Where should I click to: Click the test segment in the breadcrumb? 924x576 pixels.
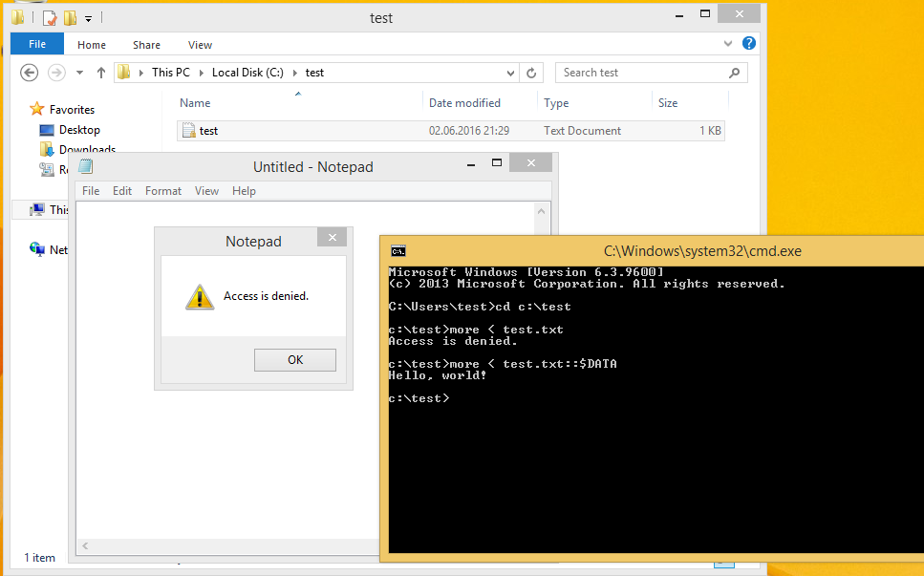pyautogui.click(x=314, y=73)
